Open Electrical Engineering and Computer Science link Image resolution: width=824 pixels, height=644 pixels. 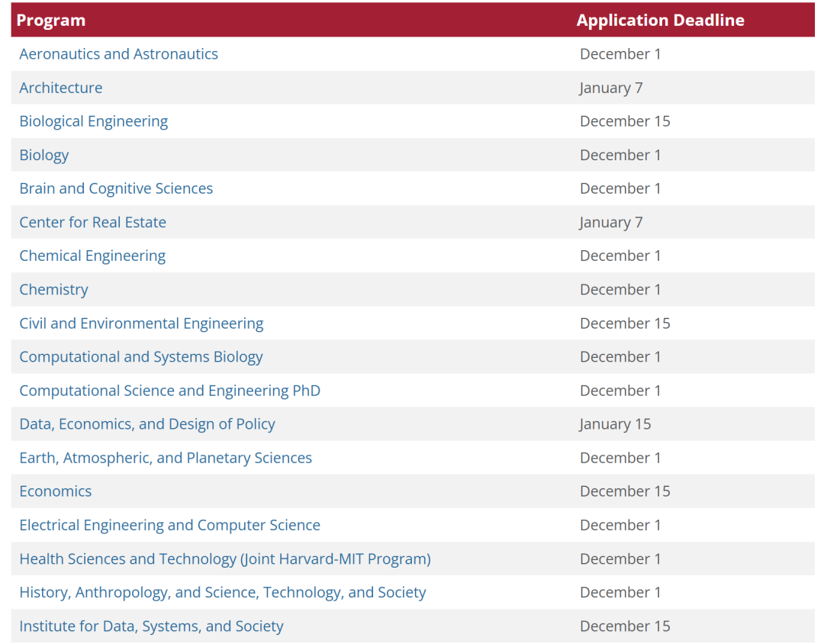(x=169, y=525)
